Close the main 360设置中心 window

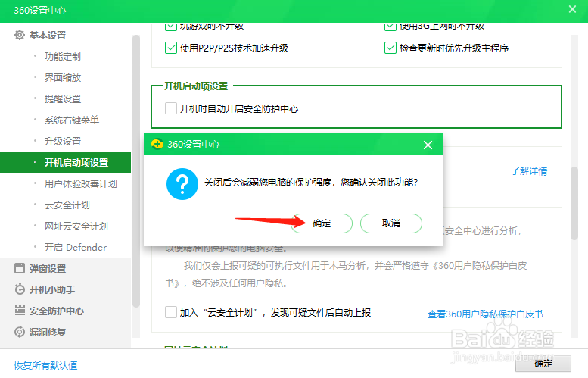pyautogui.click(x=572, y=9)
